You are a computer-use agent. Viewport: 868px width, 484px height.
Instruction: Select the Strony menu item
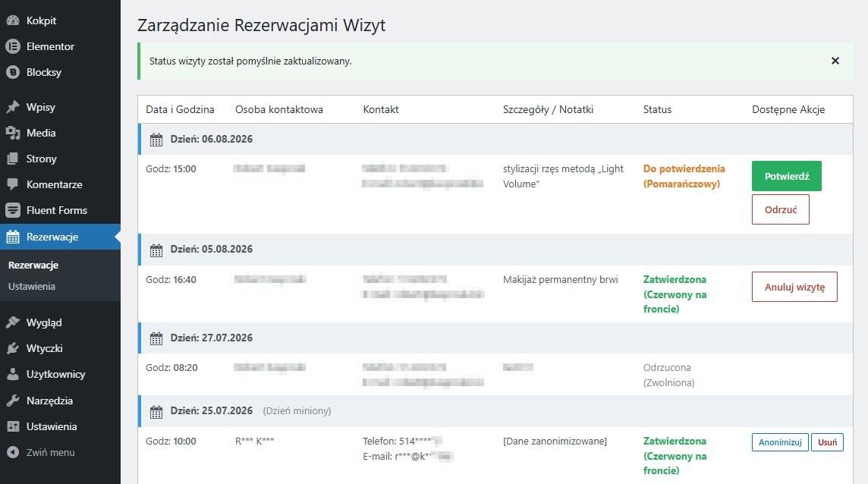click(61, 159)
